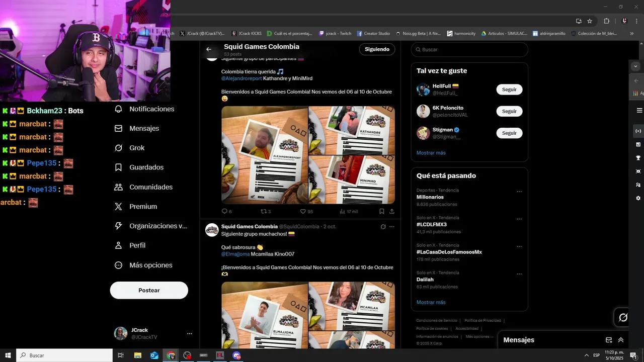Click Grok icon on the 2 oct. post
The height and width of the screenshot is (362, 644).
pos(383,227)
